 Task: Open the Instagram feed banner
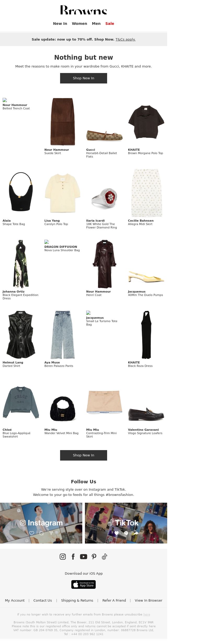(x=41, y=523)
